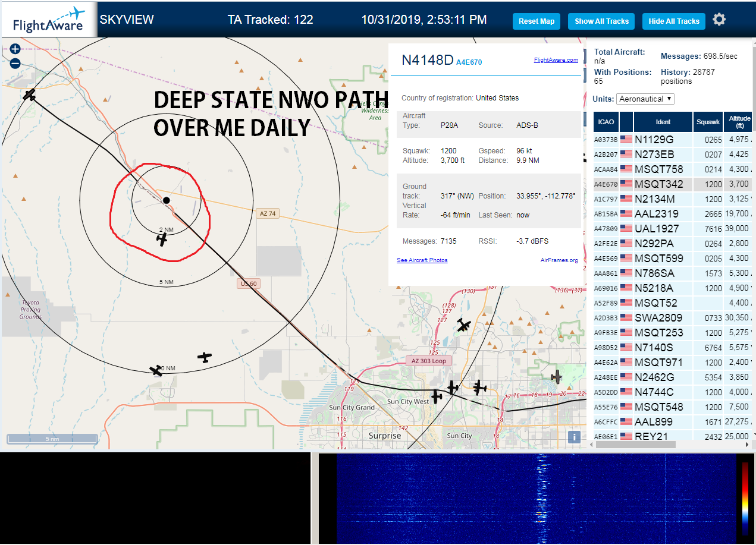
Task: Open the AirFrames.org link
Action: pyautogui.click(x=559, y=260)
